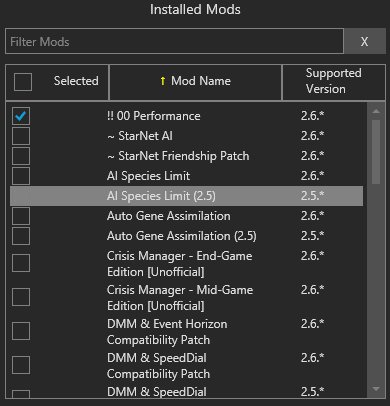Select ~ StarNet Friendship Patch name
Screen dimensions: 390x406
(x=178, y=156)
